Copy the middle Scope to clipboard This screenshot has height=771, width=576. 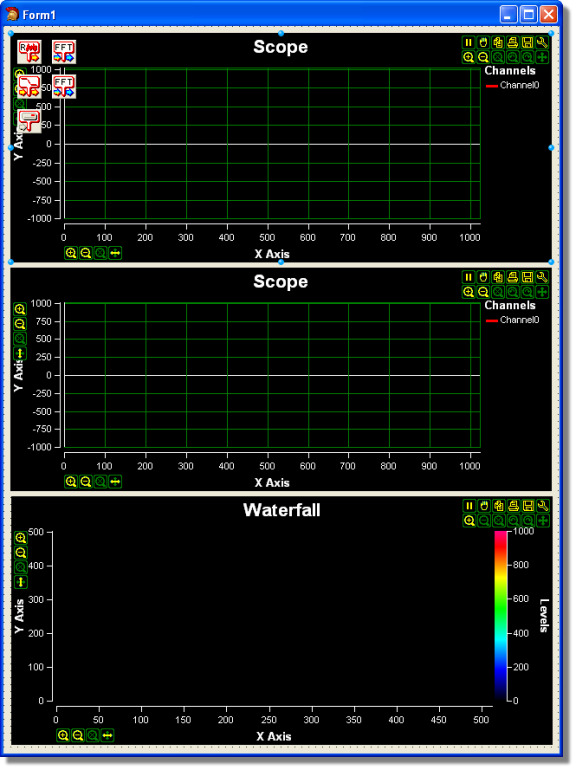click(498, 277)
